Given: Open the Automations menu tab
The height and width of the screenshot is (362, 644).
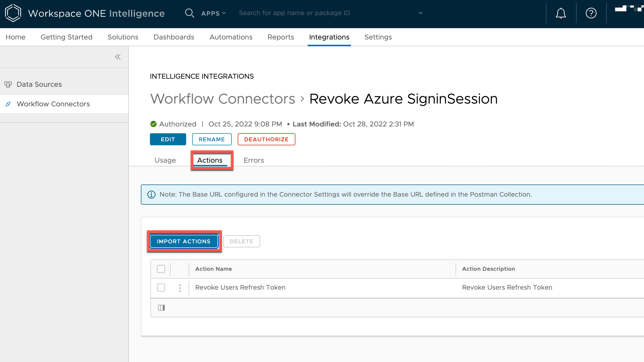Looking at the screenshot, I should (x=231, y=37).
